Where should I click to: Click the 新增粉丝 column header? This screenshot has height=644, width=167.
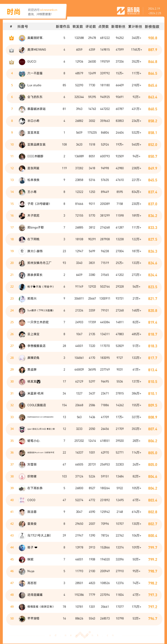click(118, 27)
